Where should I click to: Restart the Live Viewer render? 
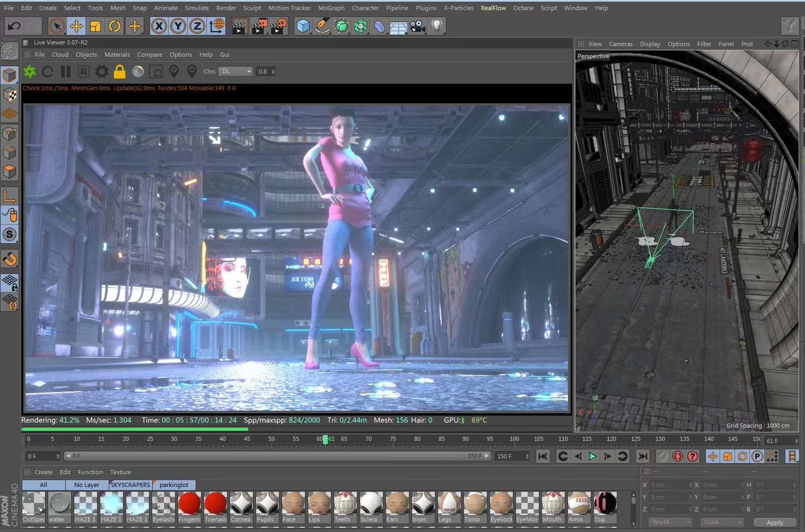[48, 72]
